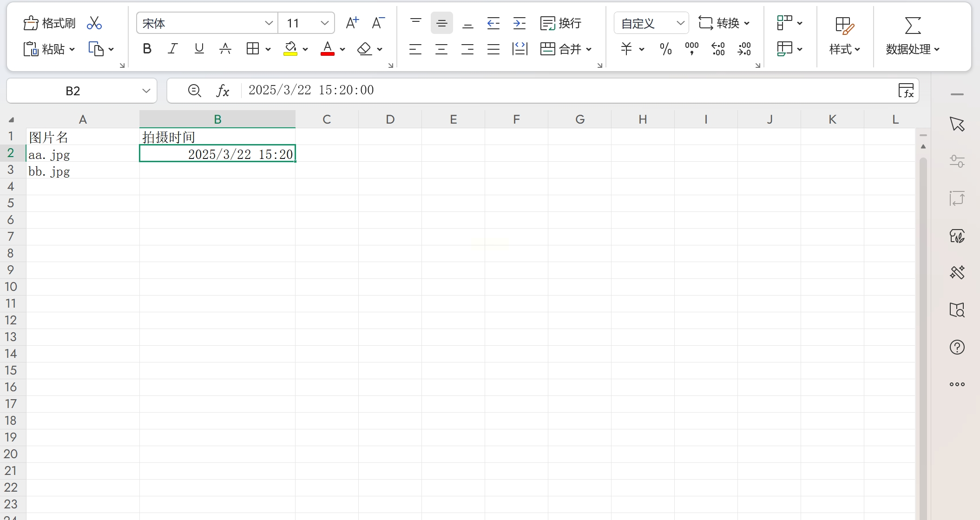Click the percent style icon
This screenshot has width=980, height=520.
point(665,49)
